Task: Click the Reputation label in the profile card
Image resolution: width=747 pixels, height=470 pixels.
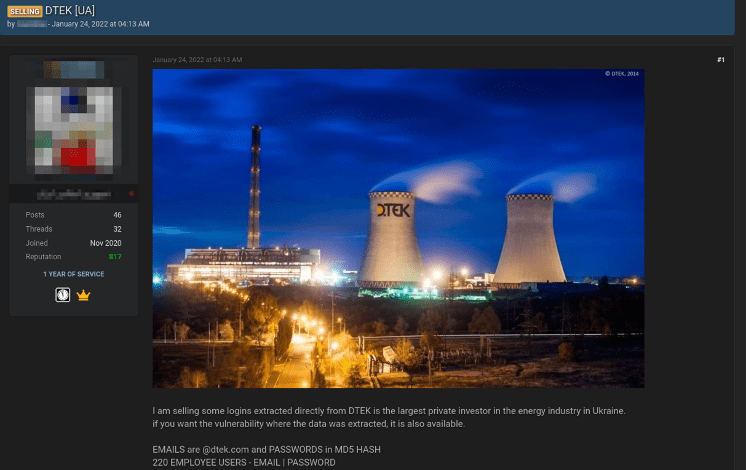Action: click(x=43, y=257)
